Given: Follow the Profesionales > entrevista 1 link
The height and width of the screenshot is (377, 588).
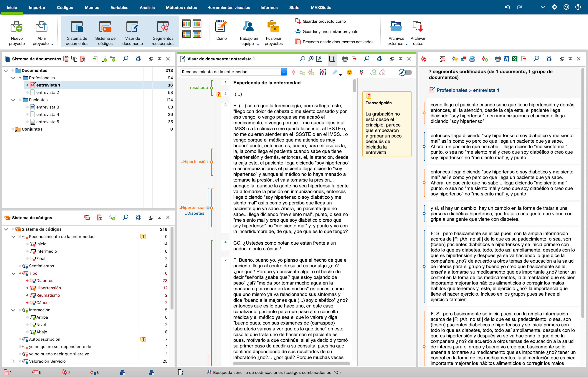Looking at the screenshot, I should click(x=468, y=90).
